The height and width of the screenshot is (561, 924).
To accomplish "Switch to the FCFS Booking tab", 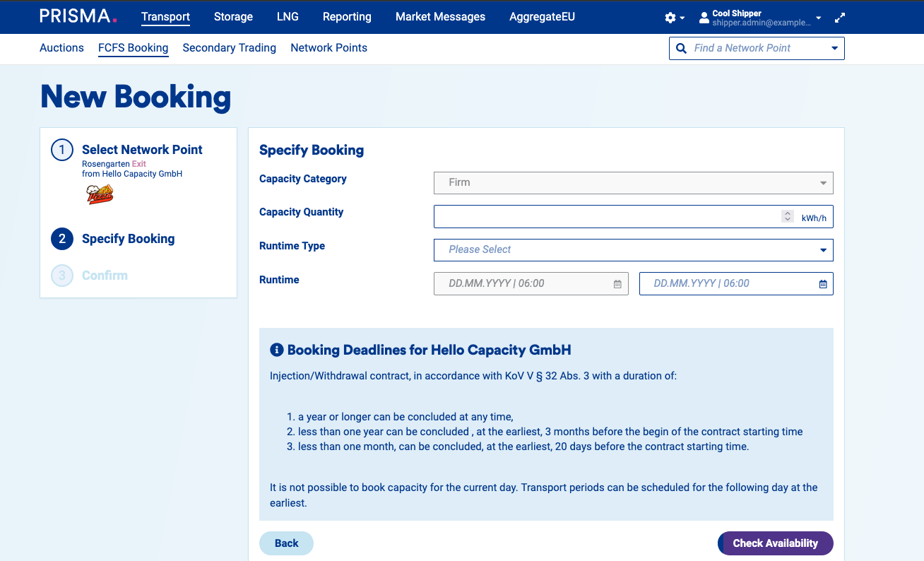I will coord(133,48).
